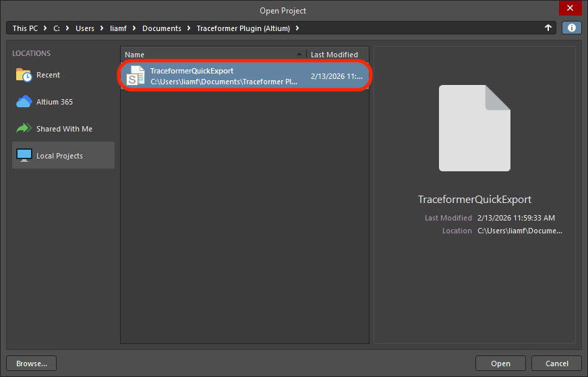Viewport: 588px width, 377px height.
Task: Close the Open Project dialog
Action: point(570,8)
